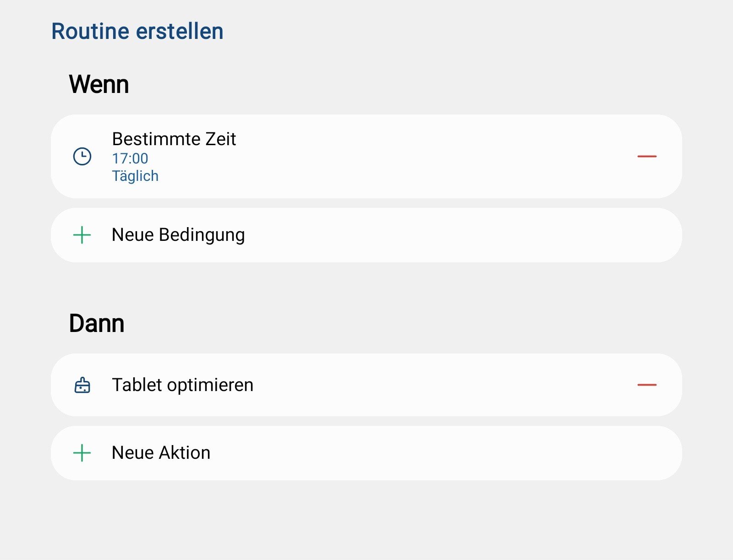Edit the Täglich repeat setting
This screenshot has height=560, width=733.
click(x=135, y=176)
